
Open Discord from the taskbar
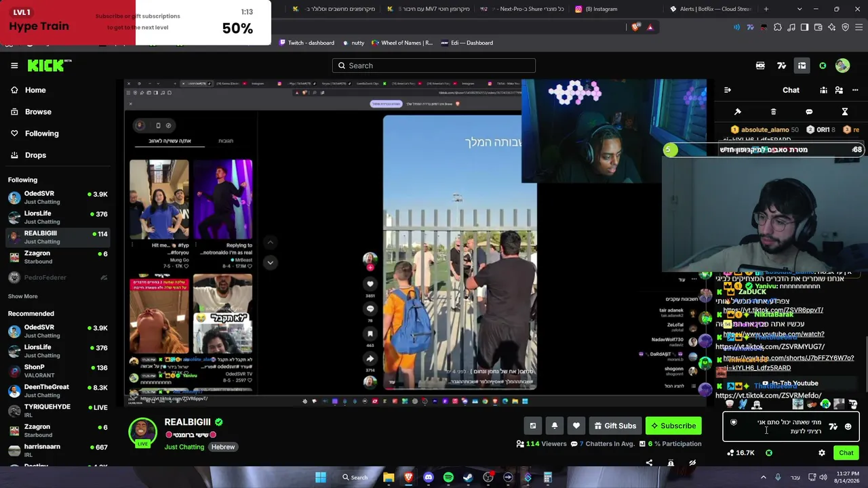(x=429, y=478)
